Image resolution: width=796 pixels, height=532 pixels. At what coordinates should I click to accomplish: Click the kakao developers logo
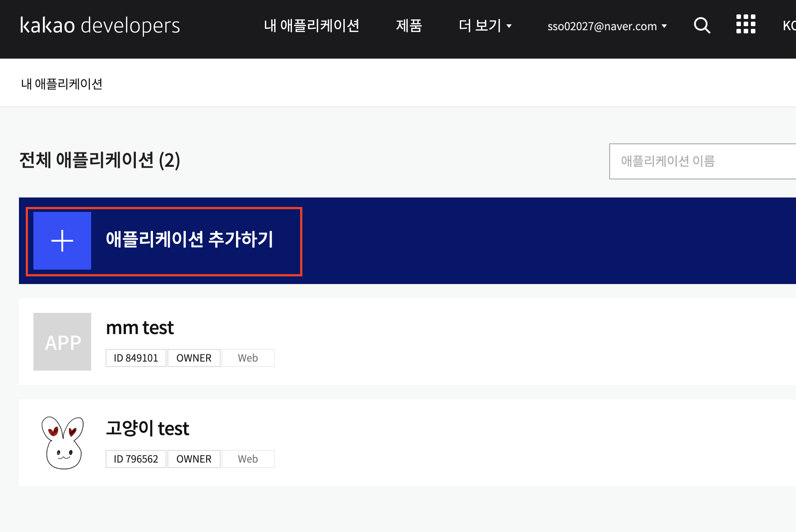click(x=100, y=25)
